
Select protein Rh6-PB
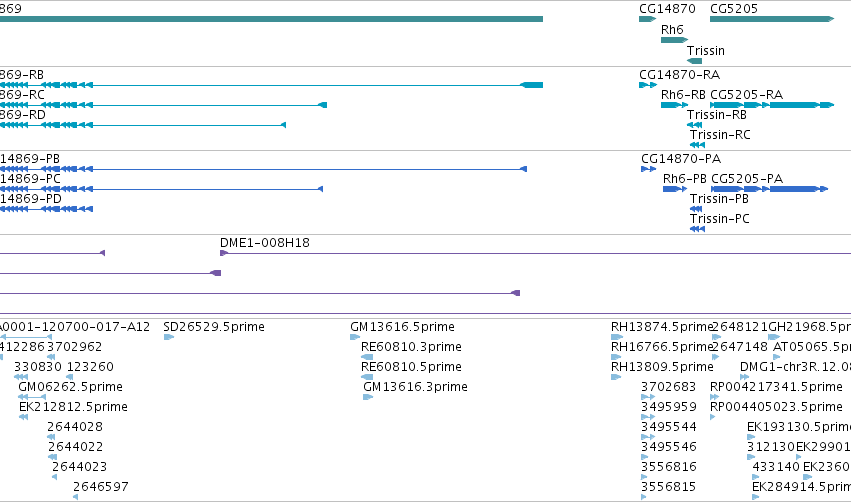[x=675, y=189]
